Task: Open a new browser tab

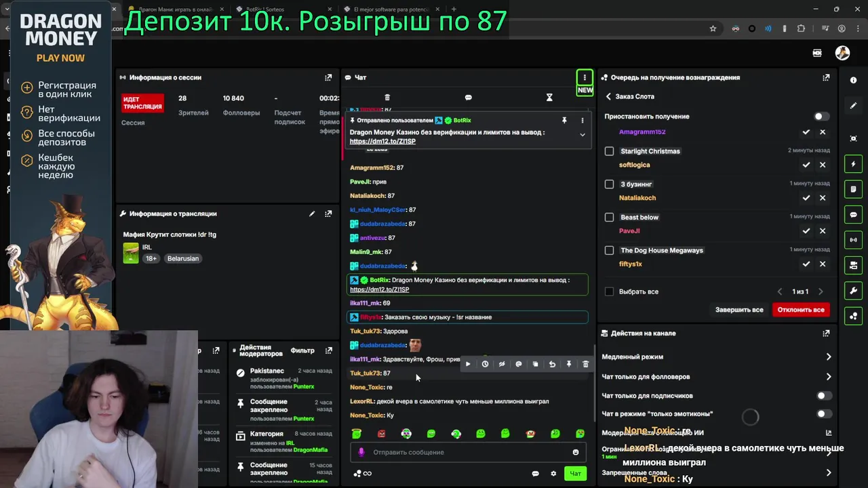Action: coord(454,9)
